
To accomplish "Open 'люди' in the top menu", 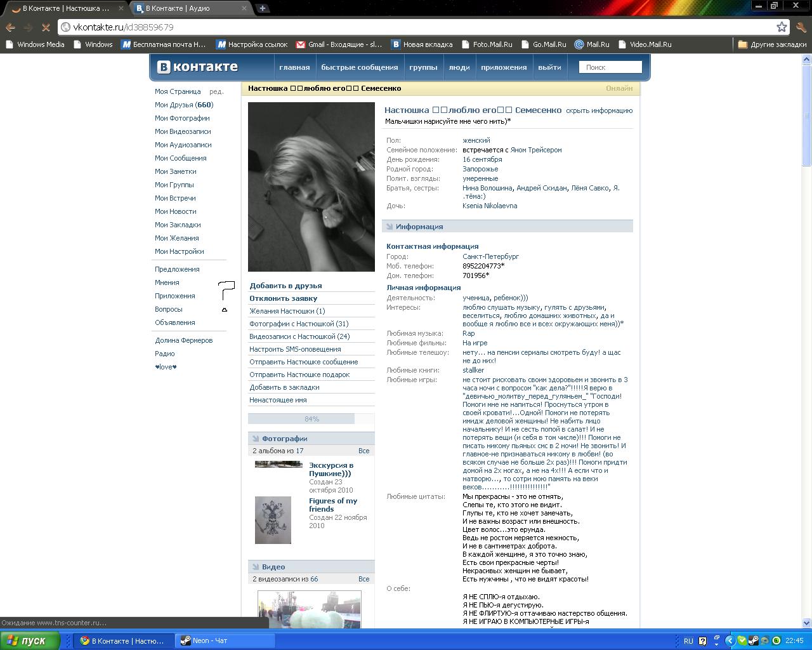I will coord(459,67).
